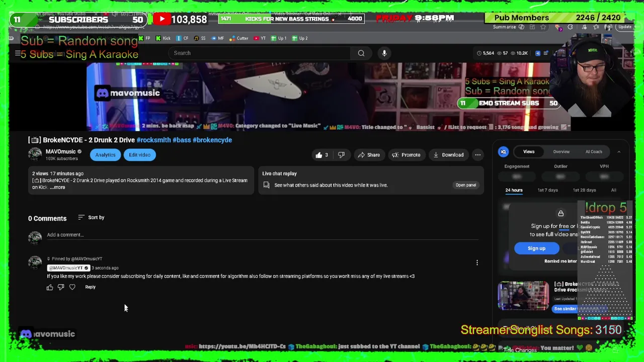
Task: Open MAVOmusic channel name link
Action: [60, 151]
